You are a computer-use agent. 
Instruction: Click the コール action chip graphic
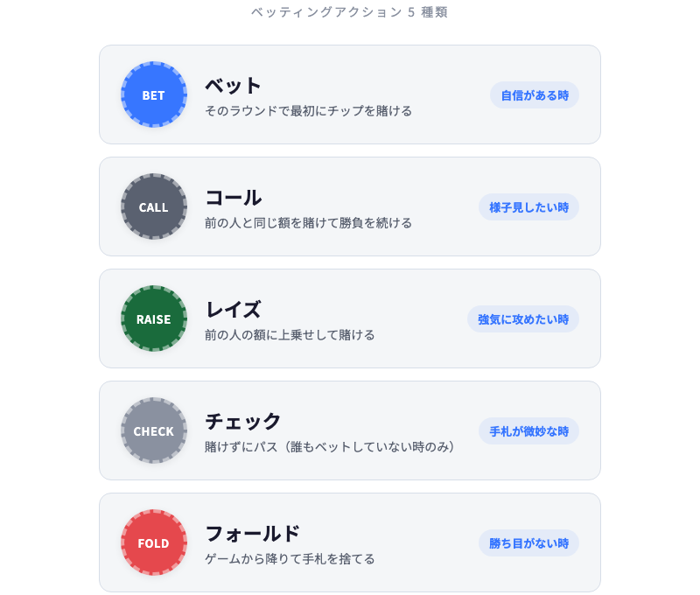pyautogui.click(x=153, y=206)
